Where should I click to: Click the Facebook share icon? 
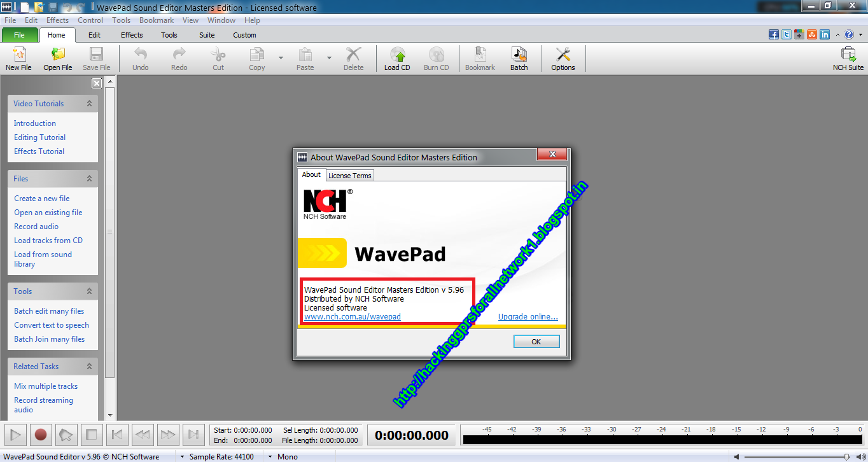coord(774,35)
